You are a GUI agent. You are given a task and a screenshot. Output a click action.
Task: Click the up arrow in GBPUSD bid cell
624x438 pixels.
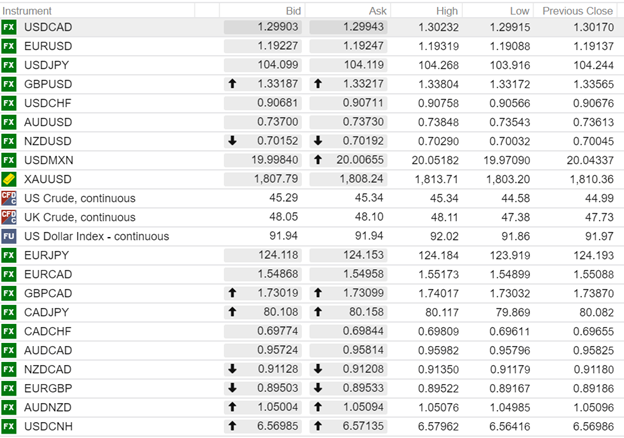233,84
